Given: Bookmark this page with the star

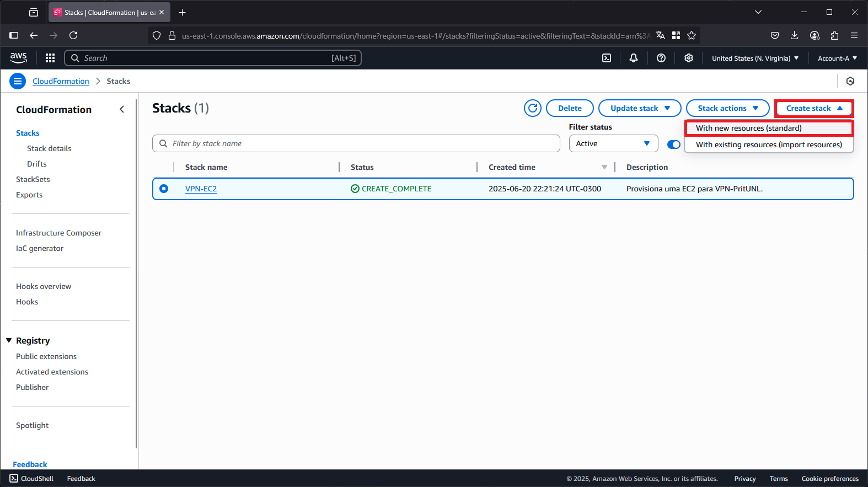Looking at the screenshot, I should [x=692, y=35].
